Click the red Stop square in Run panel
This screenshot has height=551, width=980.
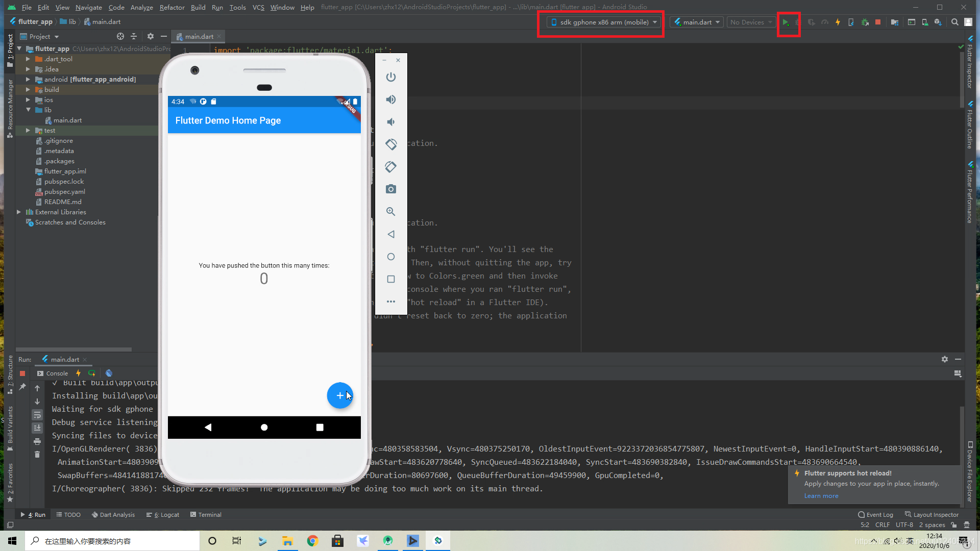(x=22, y=373)
